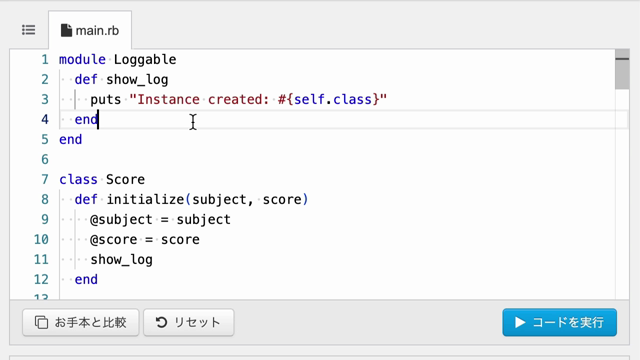
Task: Click on 'class Score' text
Action: tap(102, 180)
